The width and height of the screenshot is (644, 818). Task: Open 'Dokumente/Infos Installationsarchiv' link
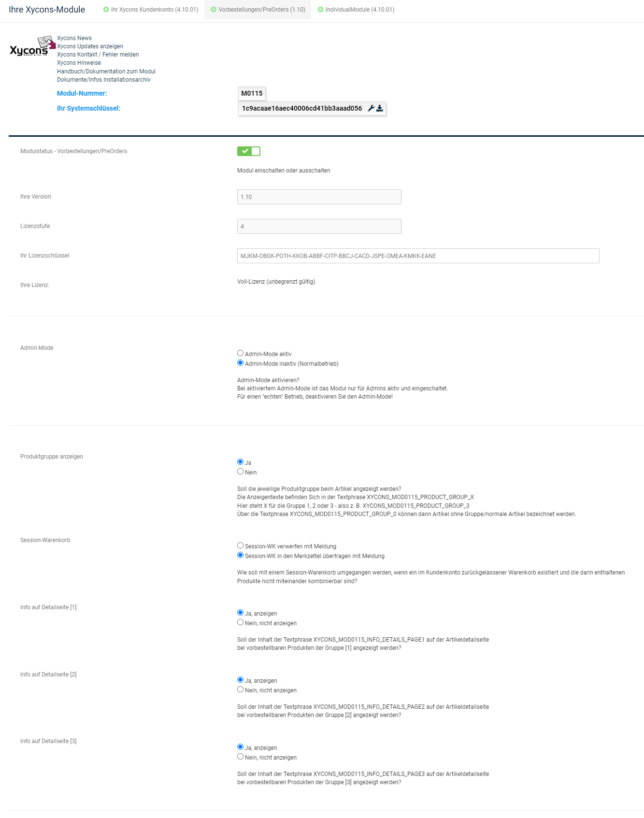coord(104,80)
